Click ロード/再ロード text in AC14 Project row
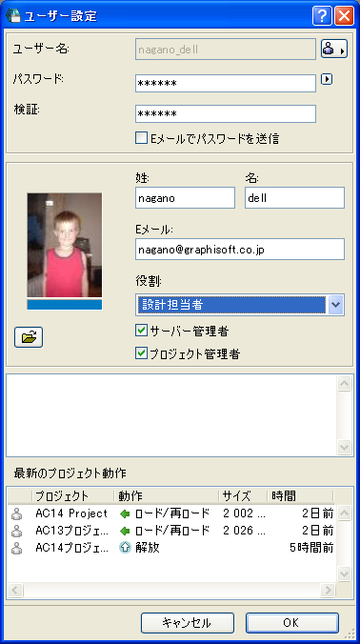Screen dimensions: 360x644 pyautogui.click(x=172, y=513)
